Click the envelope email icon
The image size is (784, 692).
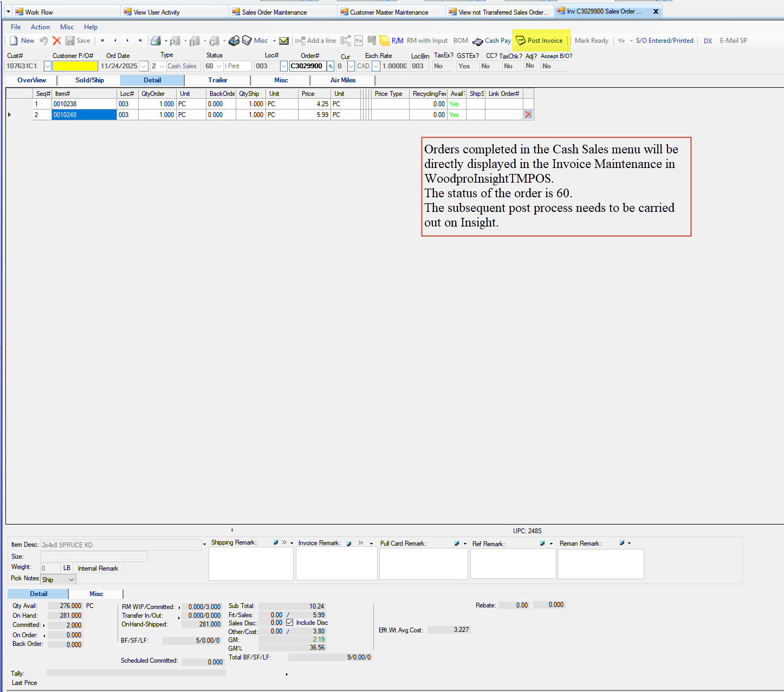click(284, 41)
